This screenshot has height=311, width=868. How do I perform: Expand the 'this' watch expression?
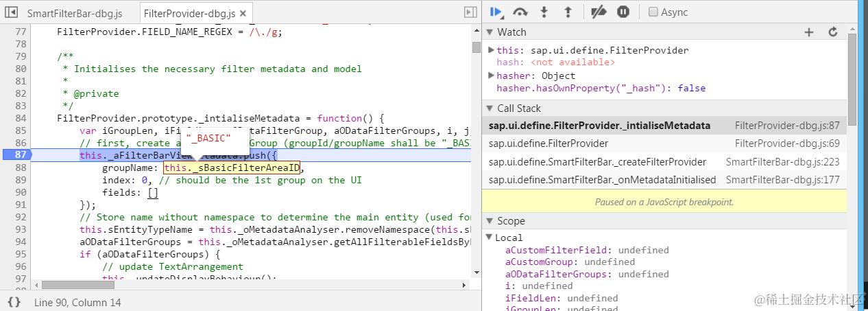(491, 50)
